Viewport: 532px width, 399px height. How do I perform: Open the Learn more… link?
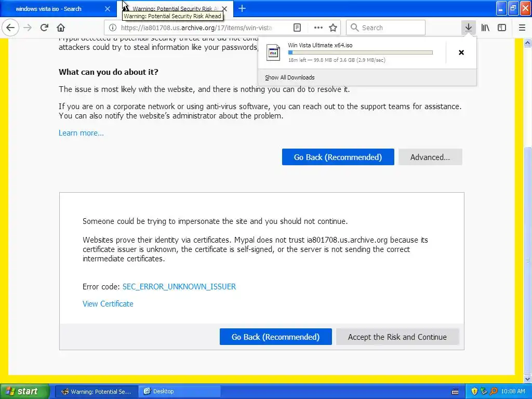pos(81,133)
